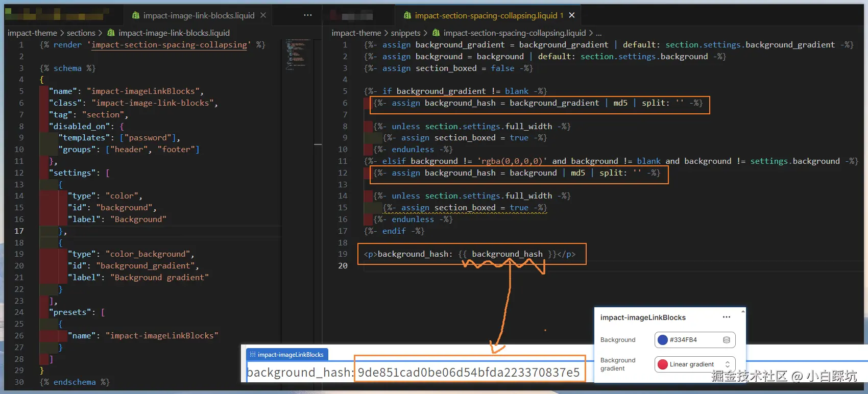Open impact-theme breadcrumb in right editor
The height and width of the screenshot is (394, 868).
pyautogui.click(x=356, y=33)
